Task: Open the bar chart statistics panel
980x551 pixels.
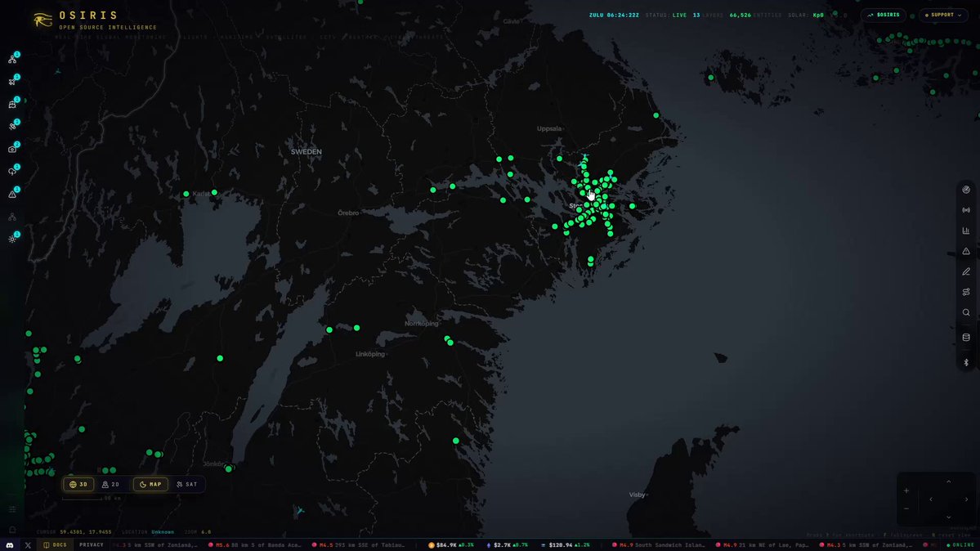Action: coord(966,231)
